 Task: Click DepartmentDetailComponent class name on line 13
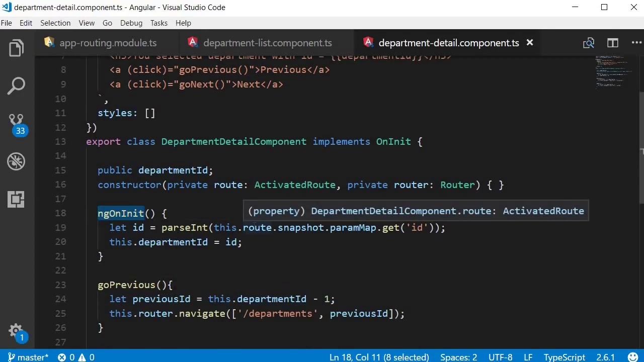pos(233,142)
